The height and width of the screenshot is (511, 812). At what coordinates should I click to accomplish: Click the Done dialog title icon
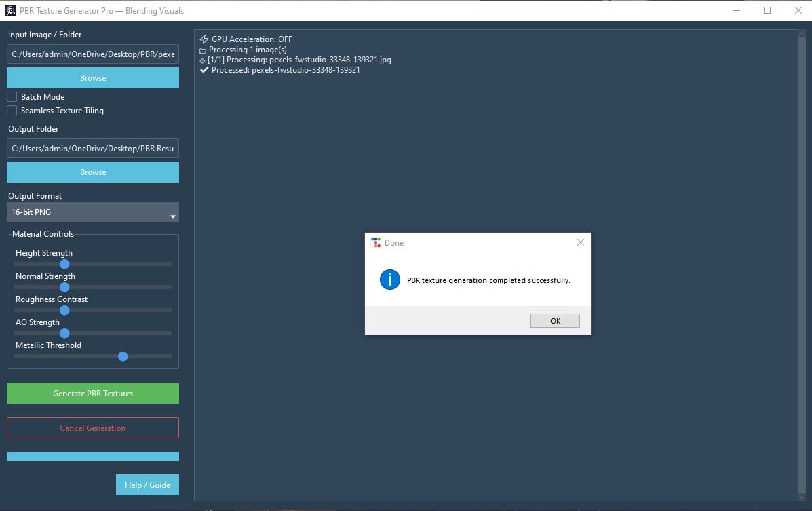(376, 242)
